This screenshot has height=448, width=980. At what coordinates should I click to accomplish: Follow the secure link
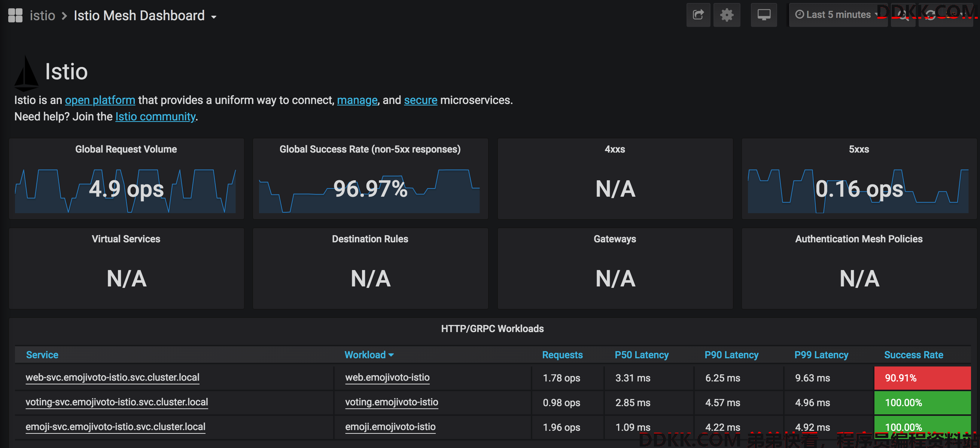tap(420, 100)
